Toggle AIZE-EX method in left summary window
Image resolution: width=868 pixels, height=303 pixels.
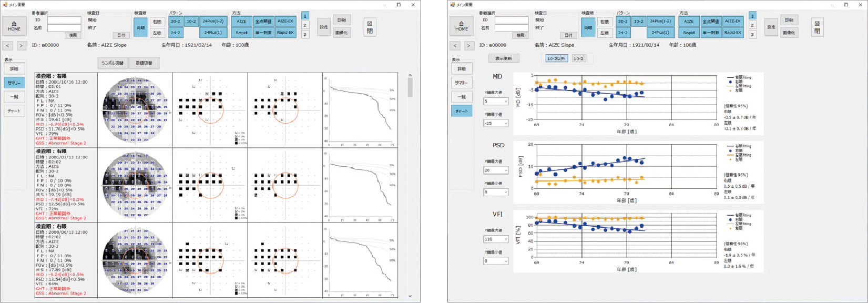285,22
